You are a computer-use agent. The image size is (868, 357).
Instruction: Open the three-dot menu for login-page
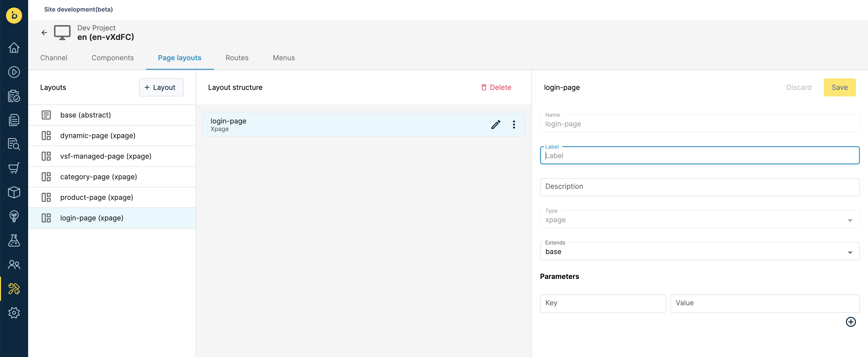[514, 125]
